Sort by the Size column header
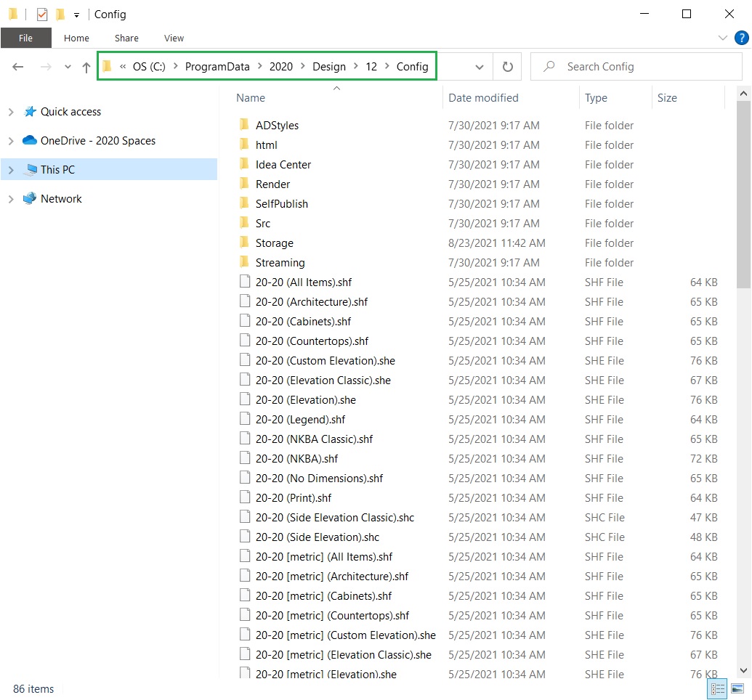752x700 pixels. 667,98
